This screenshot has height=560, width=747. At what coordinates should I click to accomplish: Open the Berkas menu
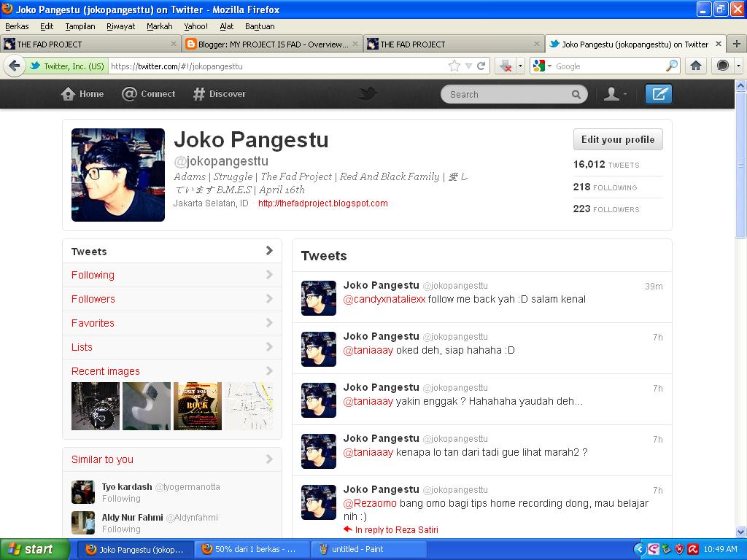click(x=17, y=26)
